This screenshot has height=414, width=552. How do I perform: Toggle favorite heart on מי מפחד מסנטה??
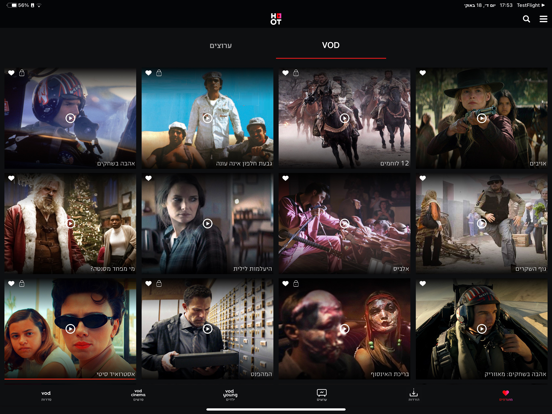11,178
